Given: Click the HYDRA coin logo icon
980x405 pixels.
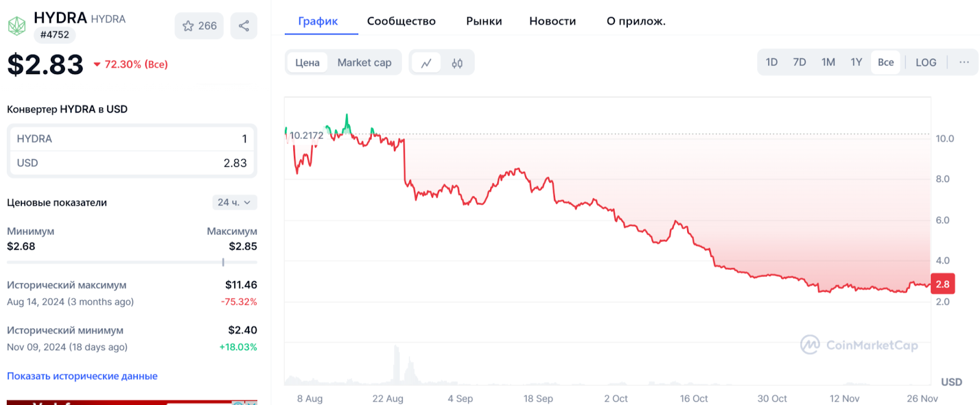Looking at the screenshot, I should click(x=17, y=26).
